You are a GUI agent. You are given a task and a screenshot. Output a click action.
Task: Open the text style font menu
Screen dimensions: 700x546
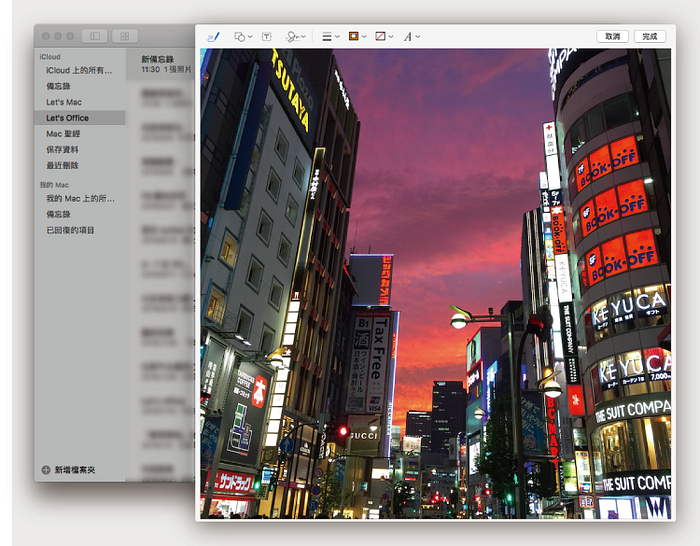(410, 36)
